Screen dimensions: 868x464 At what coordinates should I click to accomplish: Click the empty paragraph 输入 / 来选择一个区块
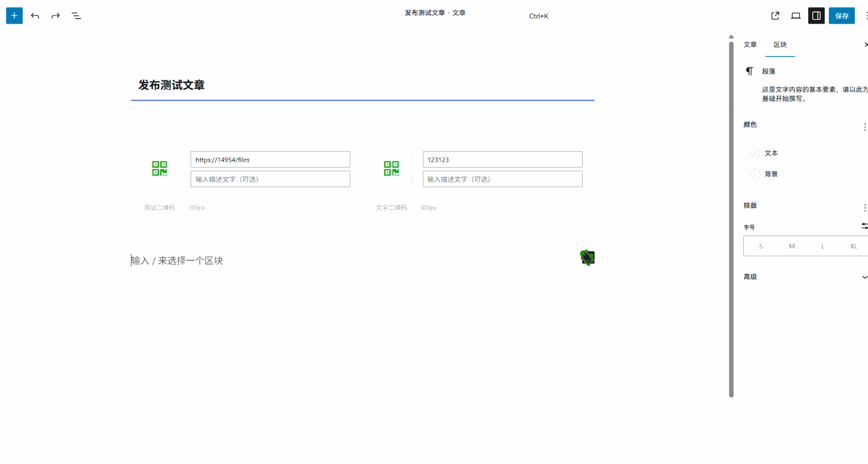177,261
